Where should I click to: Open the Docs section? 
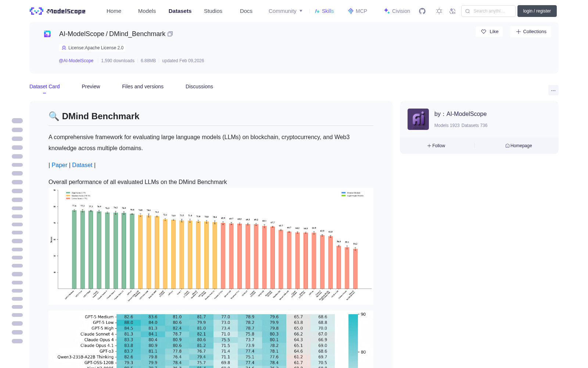click(246, 11)
